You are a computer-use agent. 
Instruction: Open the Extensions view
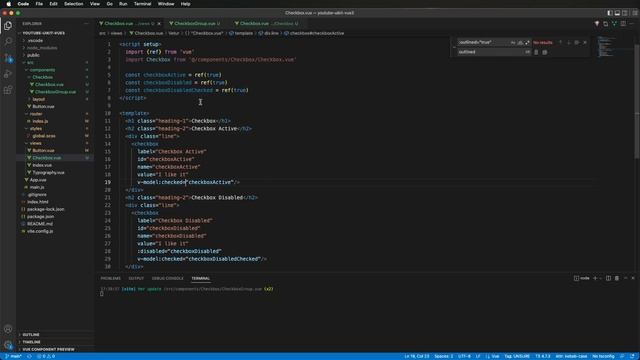click(x=8, y=90)
